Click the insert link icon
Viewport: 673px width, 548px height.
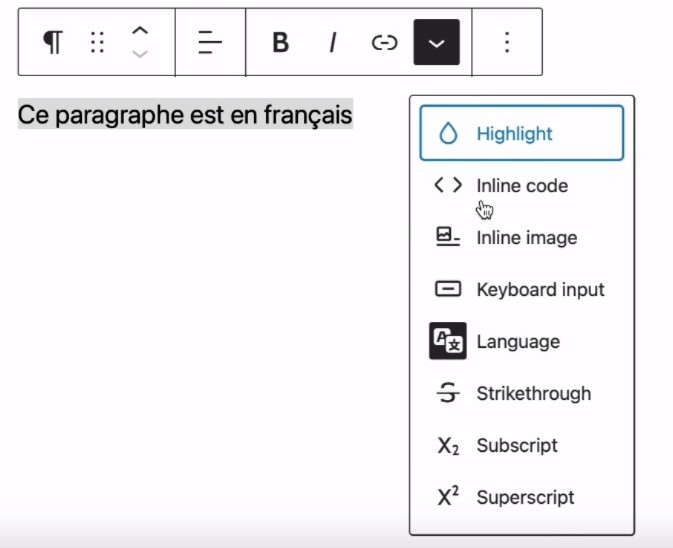(x=384, y=42)
